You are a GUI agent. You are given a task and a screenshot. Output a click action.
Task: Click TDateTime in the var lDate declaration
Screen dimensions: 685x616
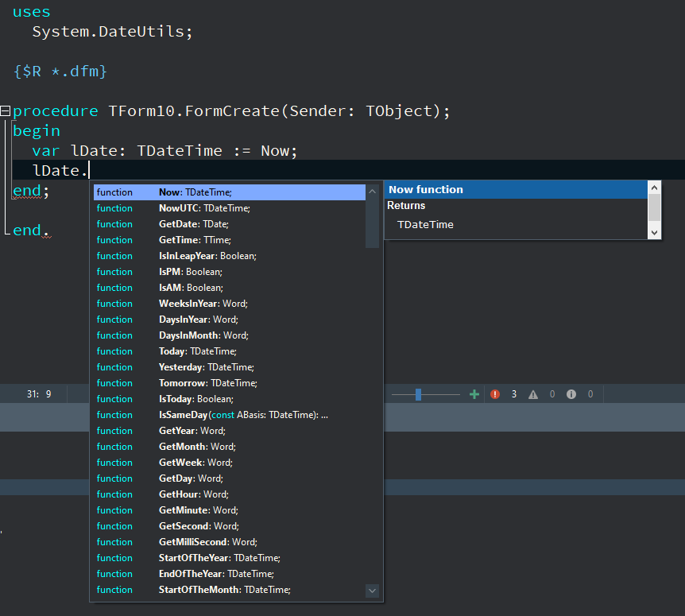[x=180, y=151]
